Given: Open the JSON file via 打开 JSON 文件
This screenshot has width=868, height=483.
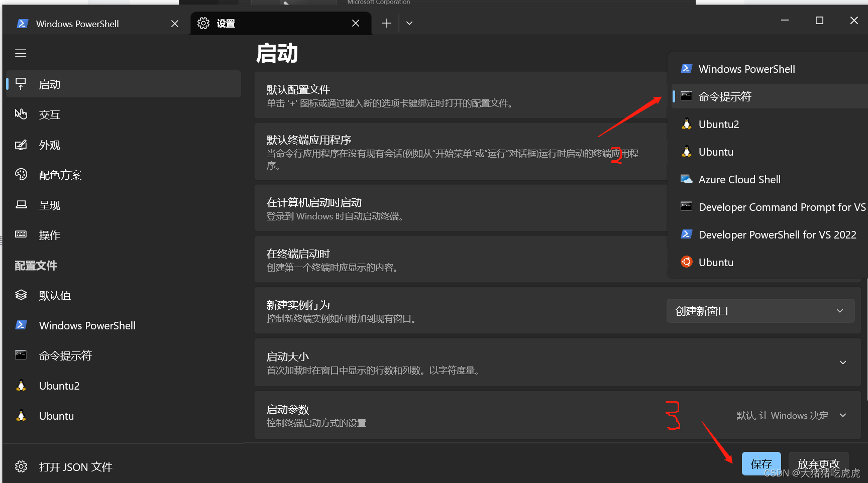Looking at the screenshot, I should click(123, 466).
